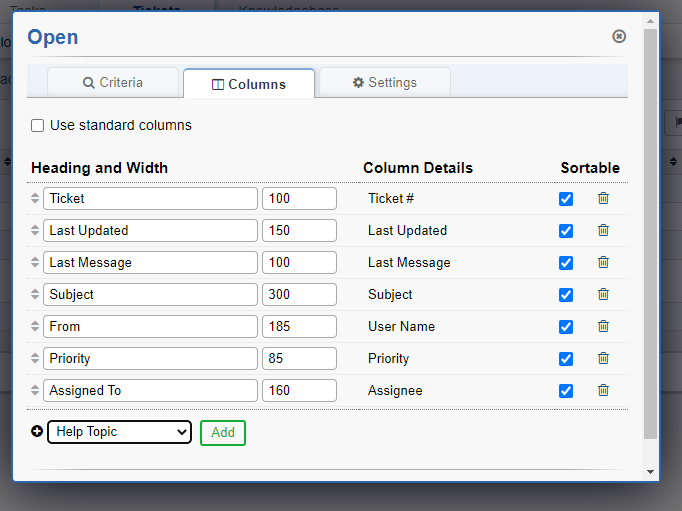The height and width of the screenshot is (511, 682).
Task: Toggle Sortable checkbox for User Name row
Action: coord(566,327)
